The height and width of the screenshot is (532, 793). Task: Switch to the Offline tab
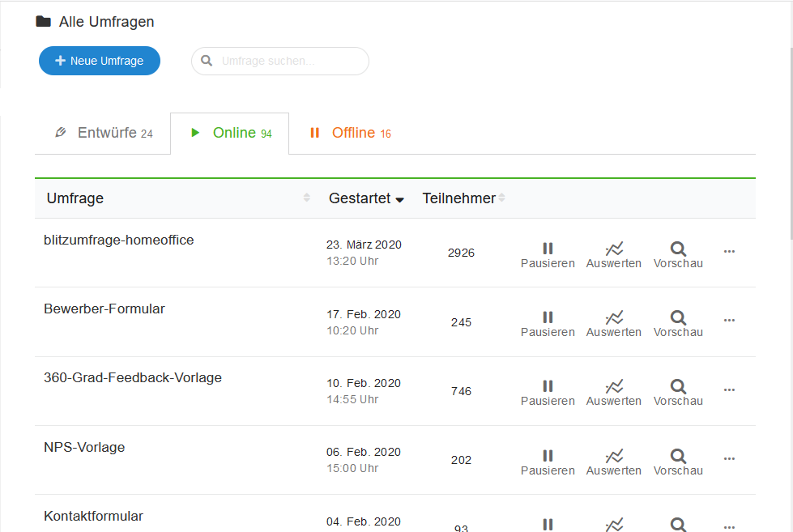coord(350,133)
